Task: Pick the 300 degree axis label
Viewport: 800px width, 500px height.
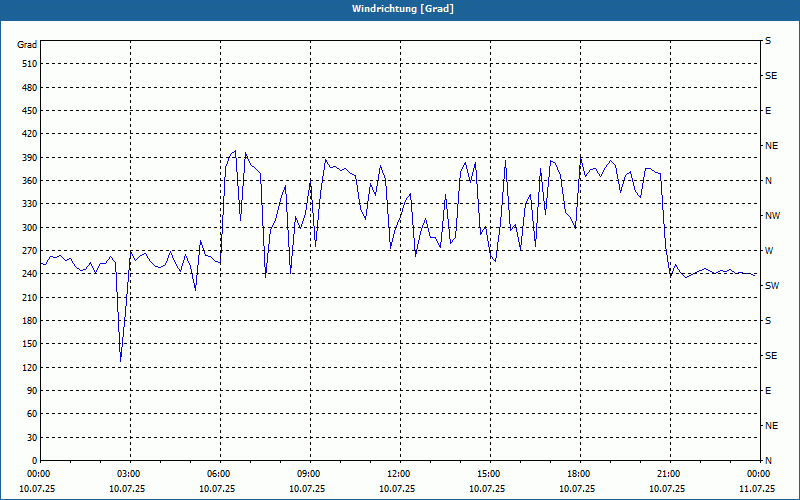Action: (x=30, y=227)
